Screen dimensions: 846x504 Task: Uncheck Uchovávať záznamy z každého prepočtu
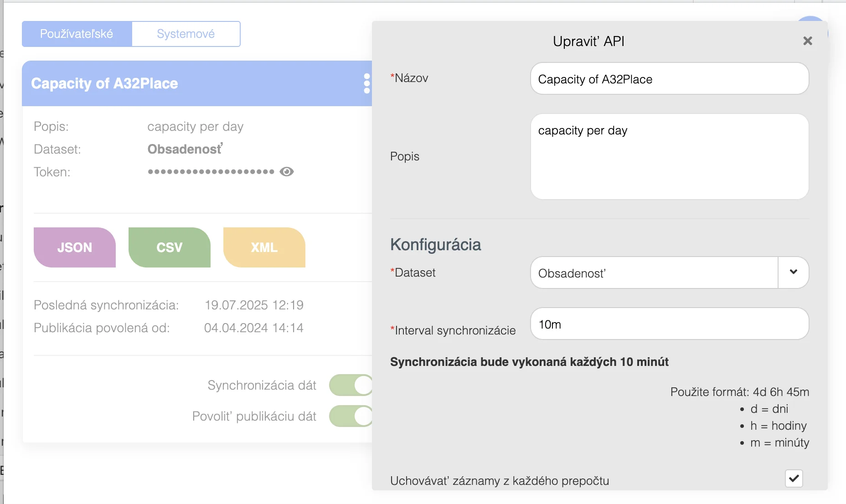794,478
